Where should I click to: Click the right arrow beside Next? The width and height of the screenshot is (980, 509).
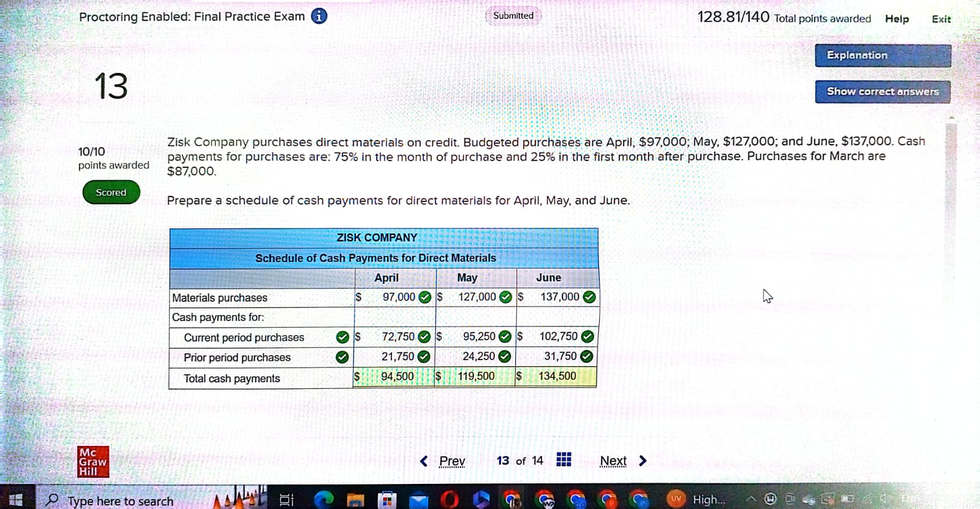(x=643, y=461)
